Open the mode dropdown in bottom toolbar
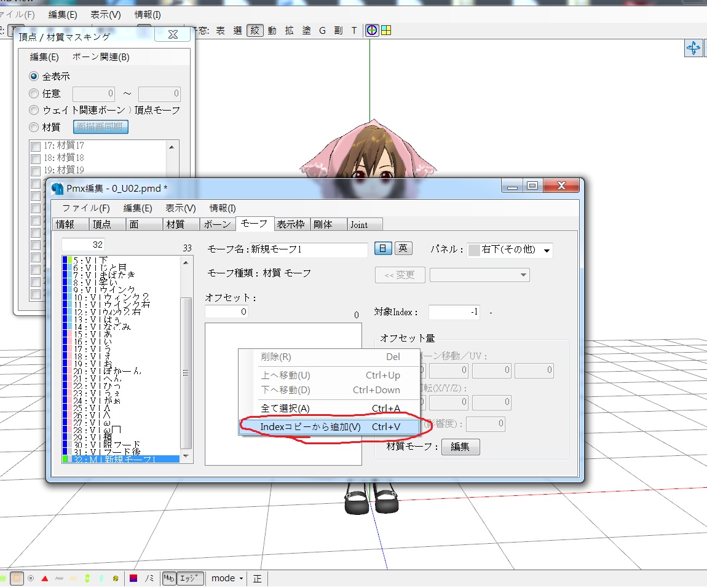 click(x=227, y=578)
